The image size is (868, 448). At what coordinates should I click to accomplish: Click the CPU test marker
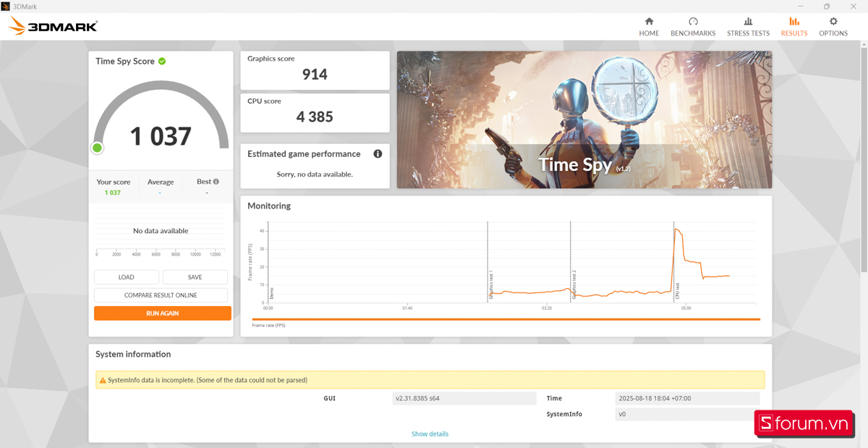click(x=678, y=292)
